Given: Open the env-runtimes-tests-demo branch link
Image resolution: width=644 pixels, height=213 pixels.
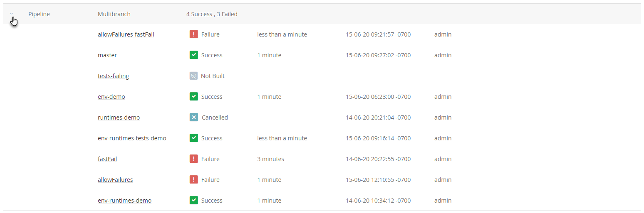Looking at the screenshot, I should click(x=132, y=138).
